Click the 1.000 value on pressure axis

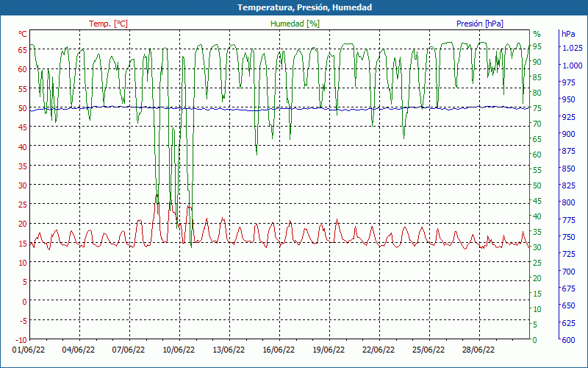pos(573,66)
